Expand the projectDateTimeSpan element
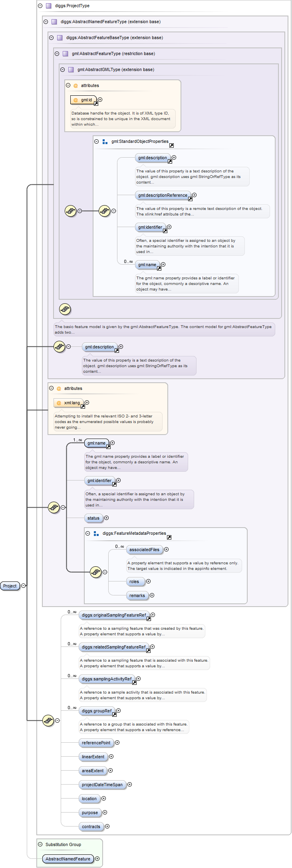292x868 pixels. tap(129, 785)
